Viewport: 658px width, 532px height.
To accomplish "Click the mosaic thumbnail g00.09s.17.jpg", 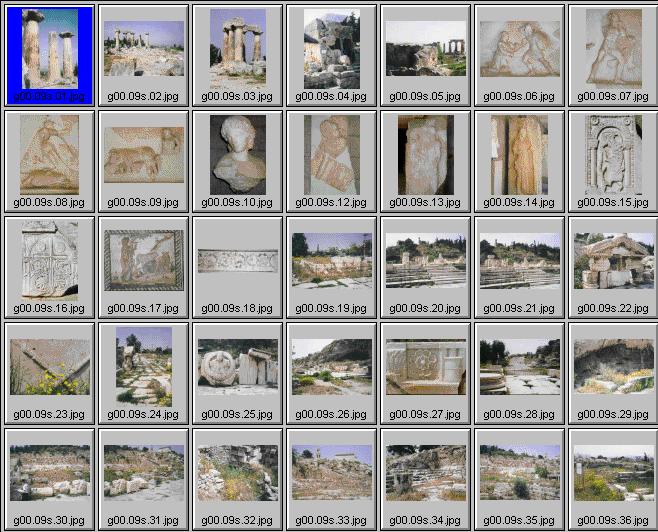I will click(x=143, y=260).
